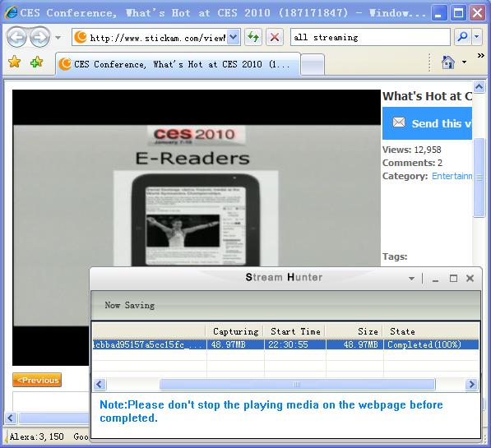491x448 pixels.
Task: Add to Favorites with green plus star
Action: (36, 62)
